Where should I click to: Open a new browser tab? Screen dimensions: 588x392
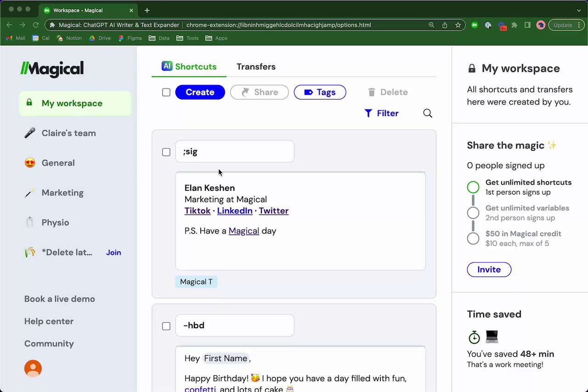coord(147,10)
